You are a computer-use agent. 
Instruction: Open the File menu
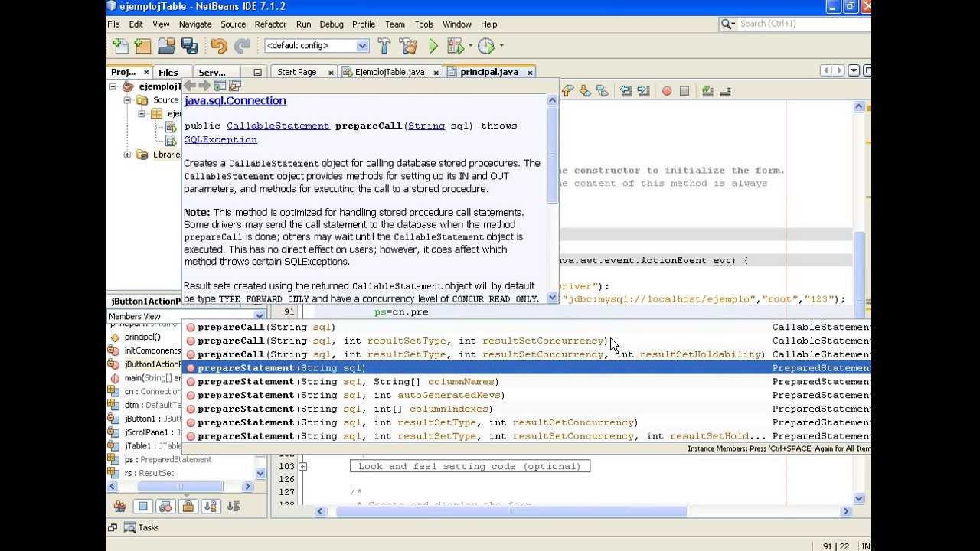point(113,24)
